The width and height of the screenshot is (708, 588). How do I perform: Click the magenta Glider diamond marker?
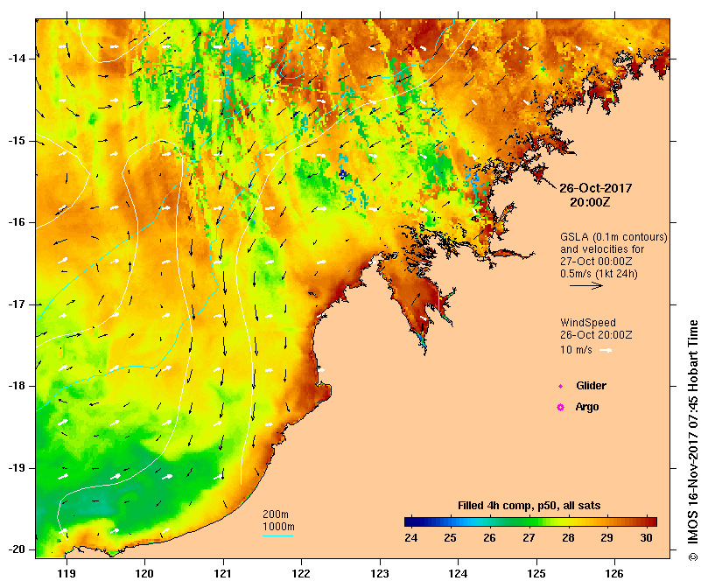(x=560, y=386)
